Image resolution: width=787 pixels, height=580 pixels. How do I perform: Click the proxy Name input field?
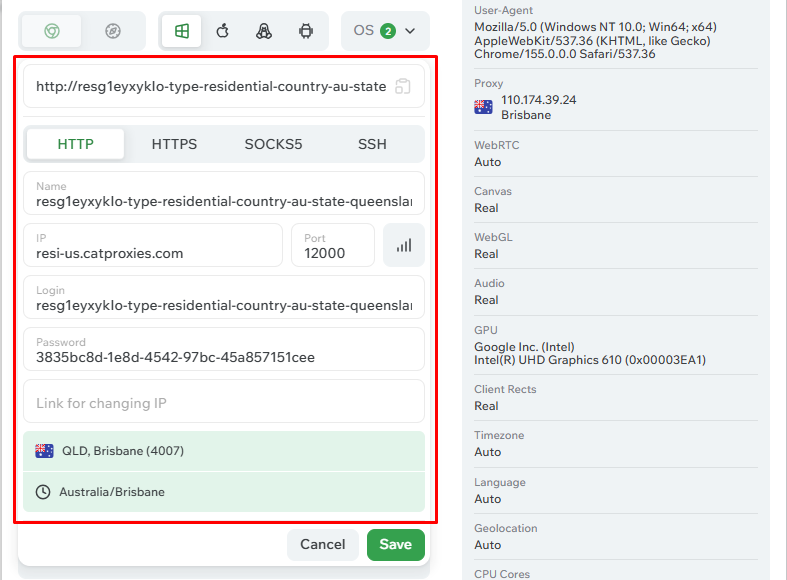pyautogui.click(x=224, y=194)
